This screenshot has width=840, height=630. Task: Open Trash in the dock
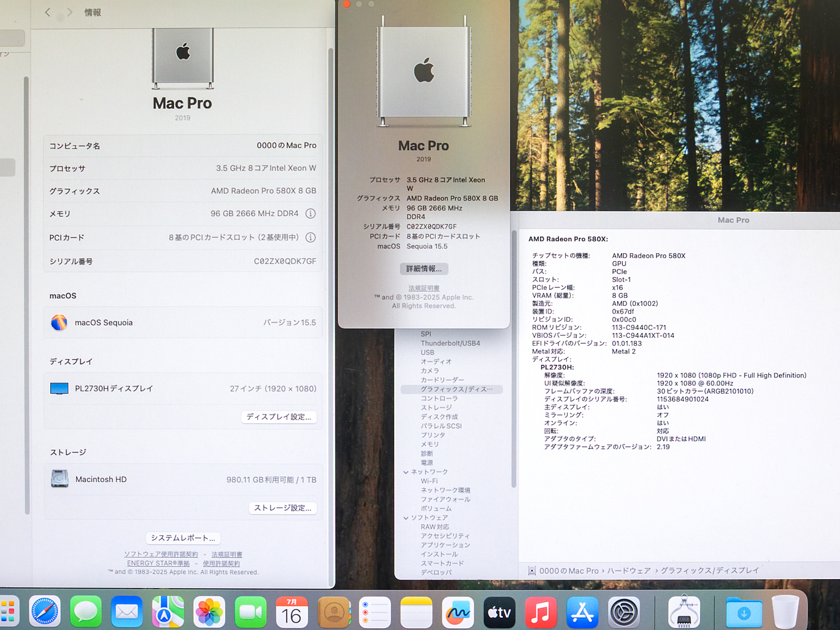tap(785, 612)
